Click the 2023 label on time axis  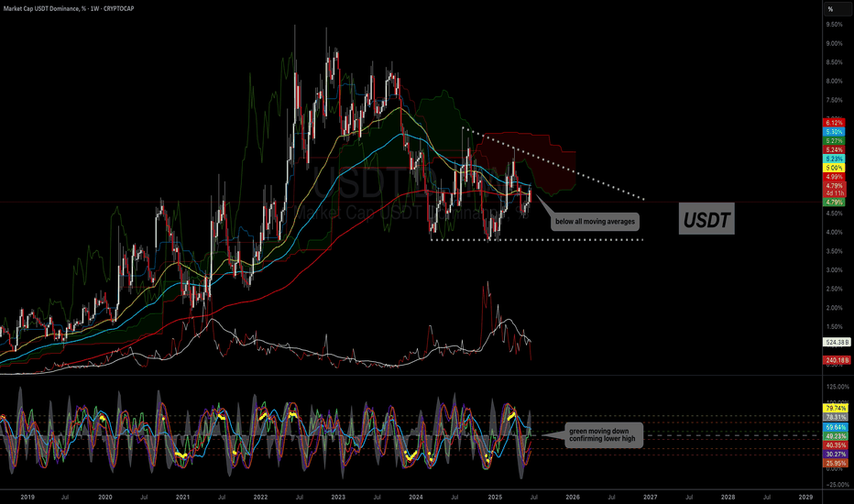click(x=338, y=497)
